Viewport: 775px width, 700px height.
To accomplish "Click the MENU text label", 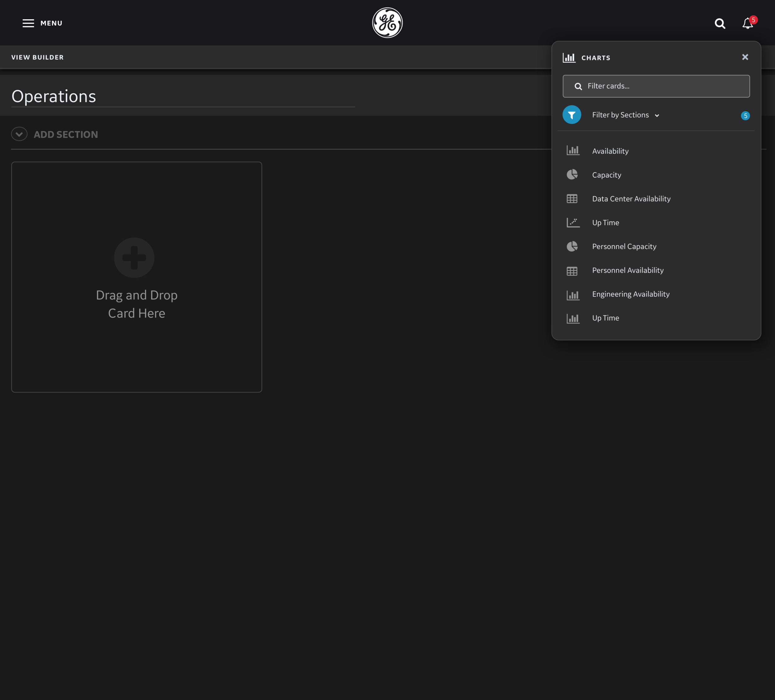I will pos(51,23).
